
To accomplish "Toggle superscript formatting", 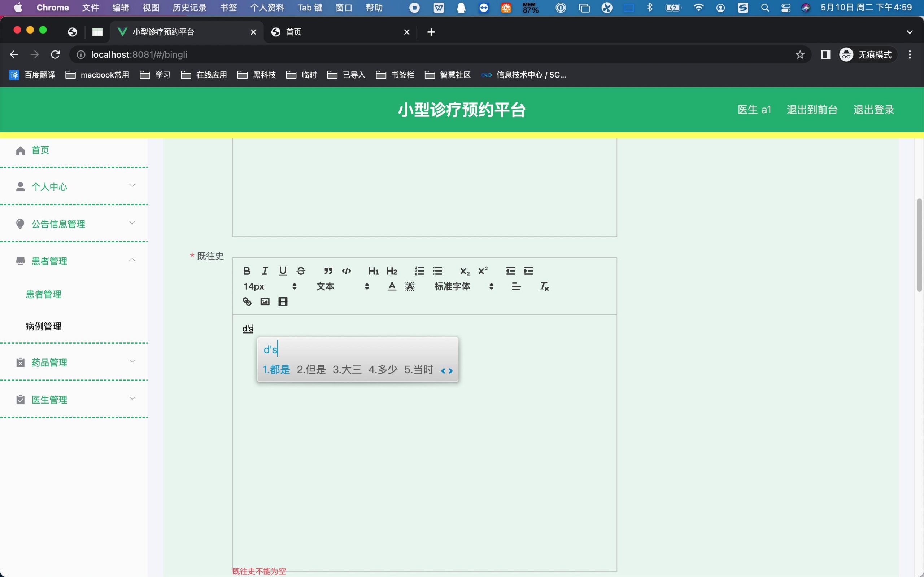I will [483, 271].
